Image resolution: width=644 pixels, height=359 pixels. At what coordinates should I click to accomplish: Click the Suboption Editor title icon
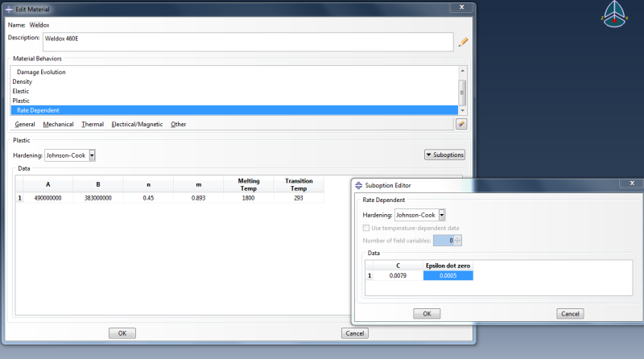pos(358,185)
